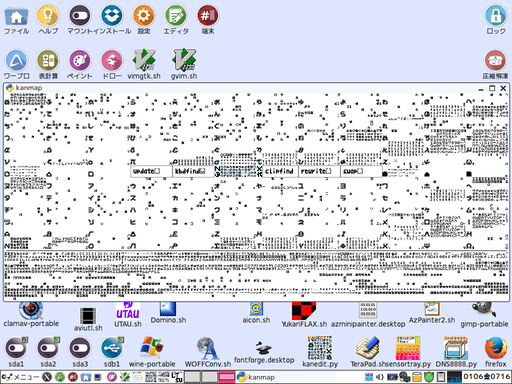Launch sensortray.py desktop icon
The image size is (512, 384).
click(408, 348)
